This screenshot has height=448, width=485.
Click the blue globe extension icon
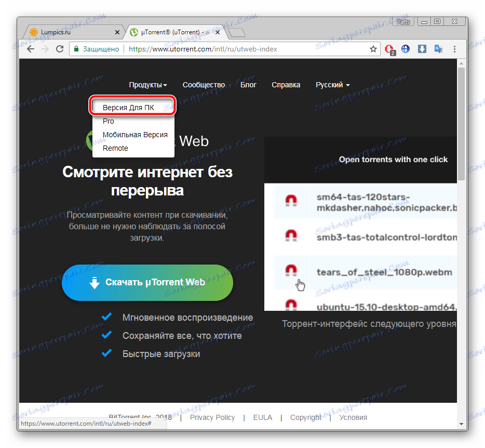[x=406, y=48]
